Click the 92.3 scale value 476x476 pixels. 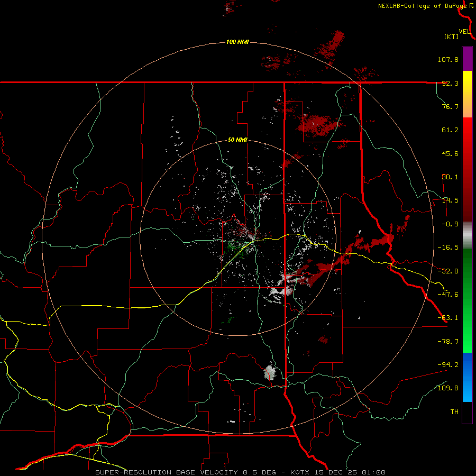click(450, 83)
